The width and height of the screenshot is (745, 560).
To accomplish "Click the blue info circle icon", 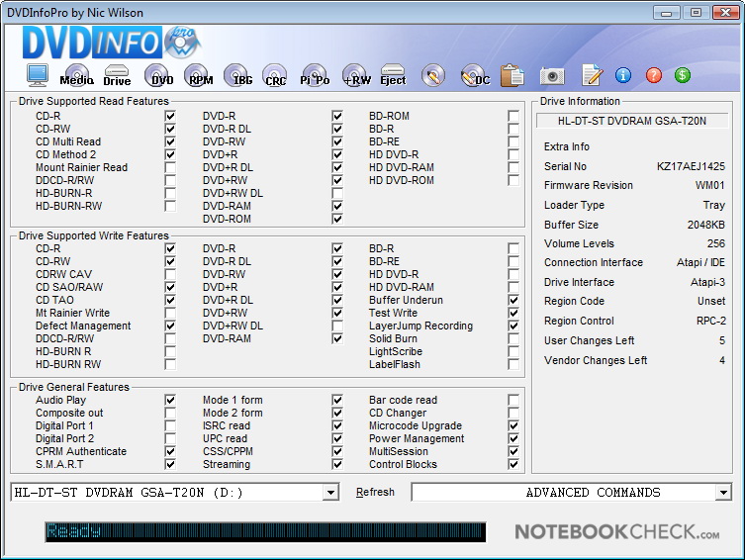I will (623, 75).
